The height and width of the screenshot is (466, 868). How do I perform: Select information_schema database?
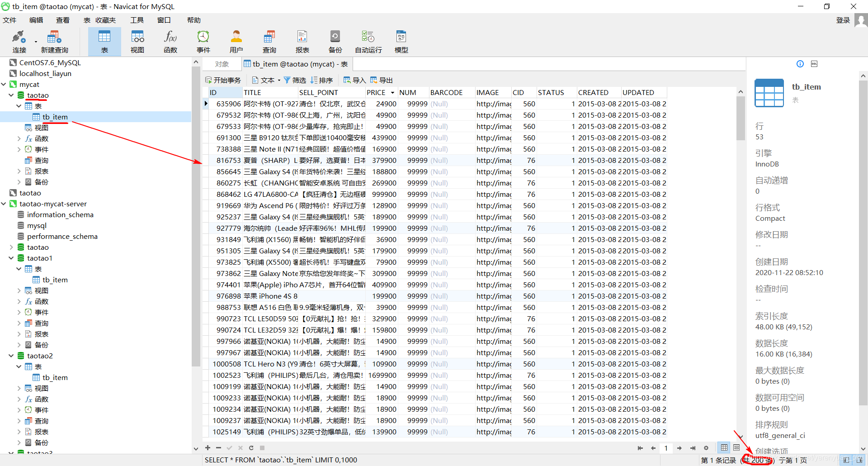60,215
